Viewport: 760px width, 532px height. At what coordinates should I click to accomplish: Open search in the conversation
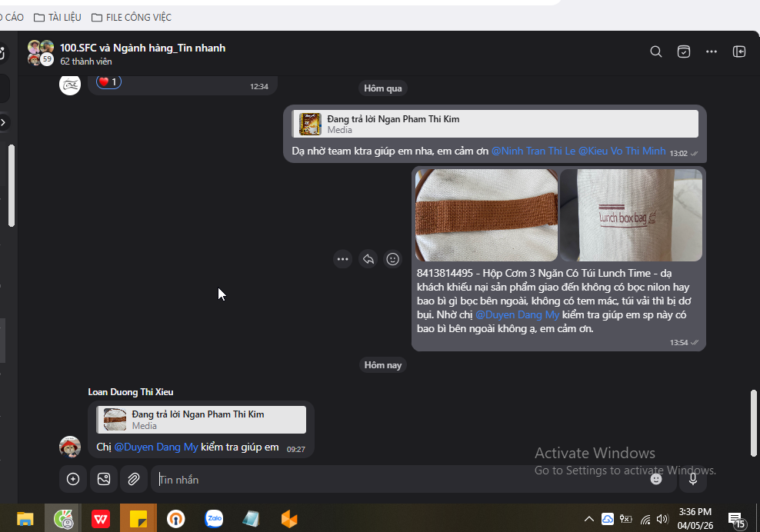coord(656,52)
